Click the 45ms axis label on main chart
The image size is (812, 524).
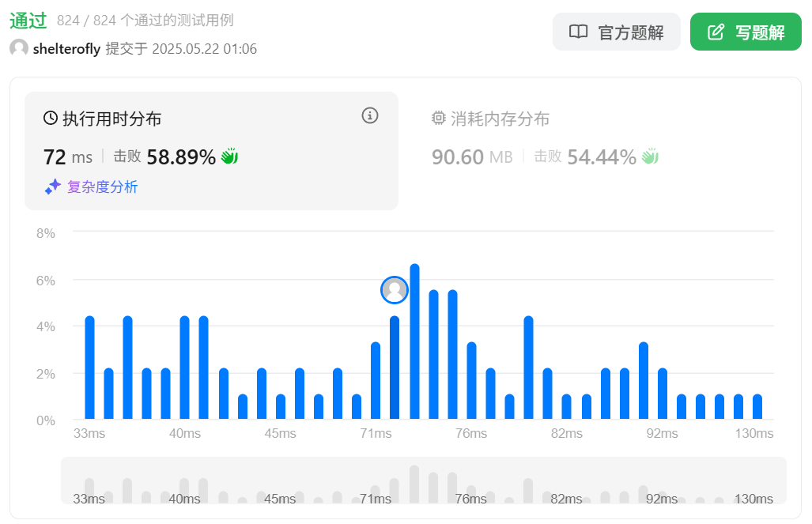[x=280, y=433]
